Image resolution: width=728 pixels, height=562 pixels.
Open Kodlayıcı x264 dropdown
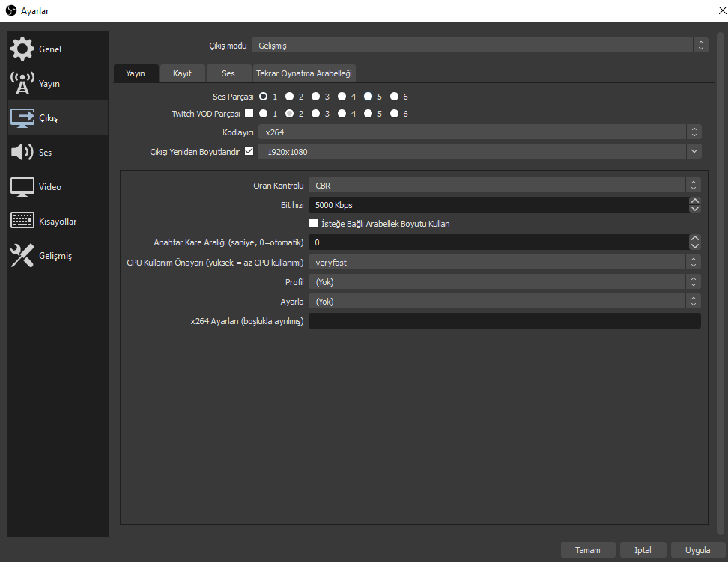pos(479,132)
